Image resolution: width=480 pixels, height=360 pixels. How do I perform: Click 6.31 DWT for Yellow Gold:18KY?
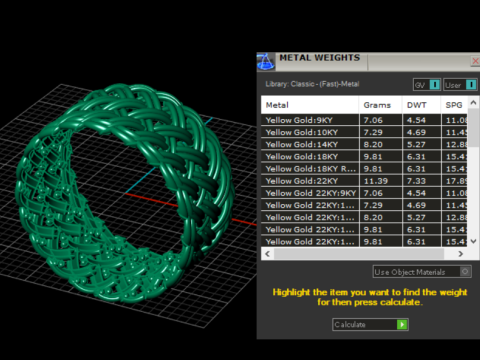416,157
